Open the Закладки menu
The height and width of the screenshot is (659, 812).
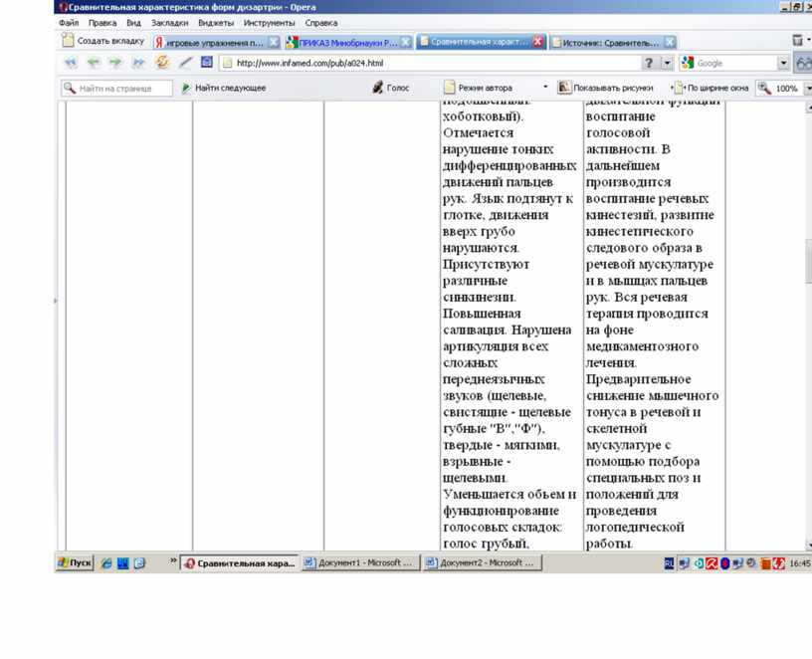pos(169,22)
